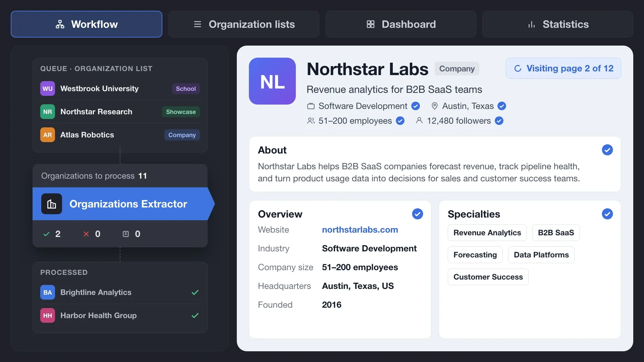This screenshot has width=644, height=362.
Task: Click the About section verified checkmark
Action: 607,150
